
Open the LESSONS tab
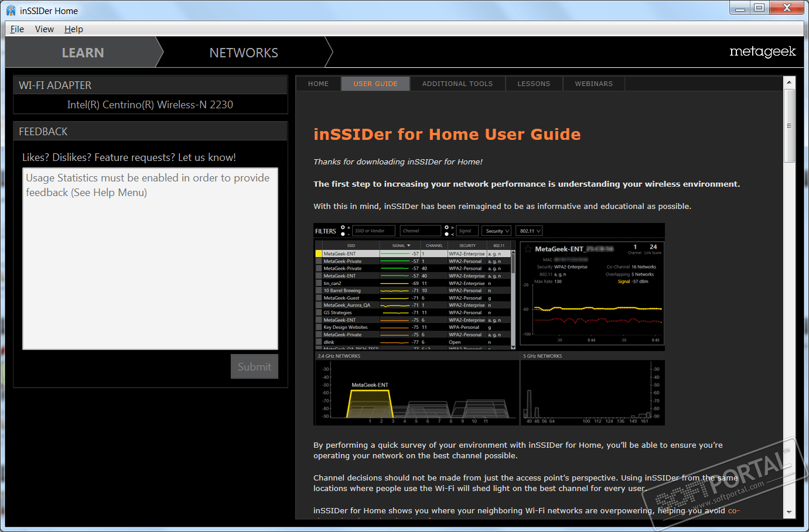[534, 84]
